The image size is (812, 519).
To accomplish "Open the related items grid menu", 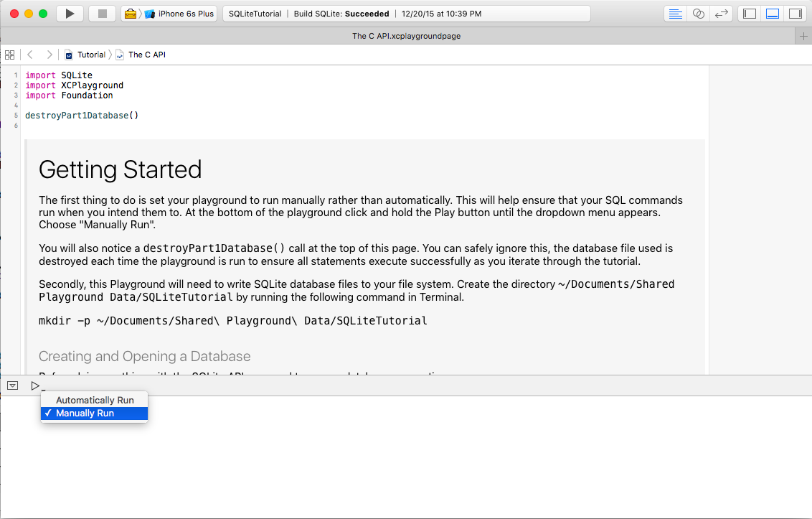I will [x=9, y=55].
